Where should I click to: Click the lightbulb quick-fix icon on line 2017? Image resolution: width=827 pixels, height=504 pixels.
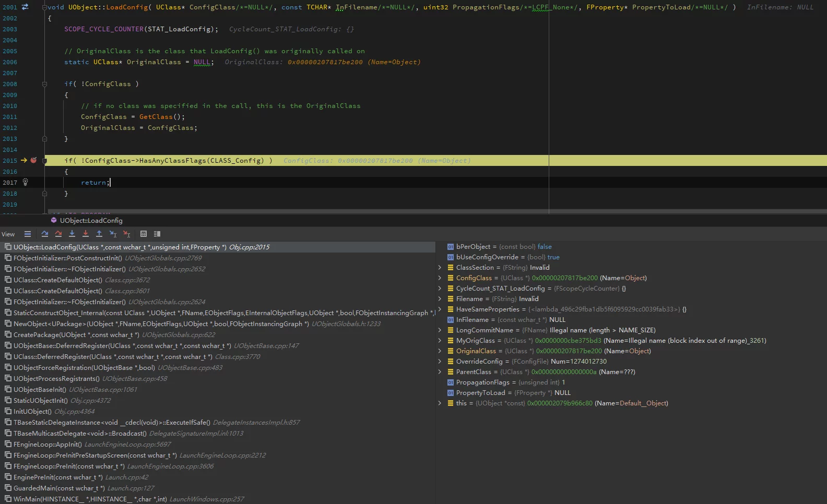pyautogui.click(x=25, y=182)
